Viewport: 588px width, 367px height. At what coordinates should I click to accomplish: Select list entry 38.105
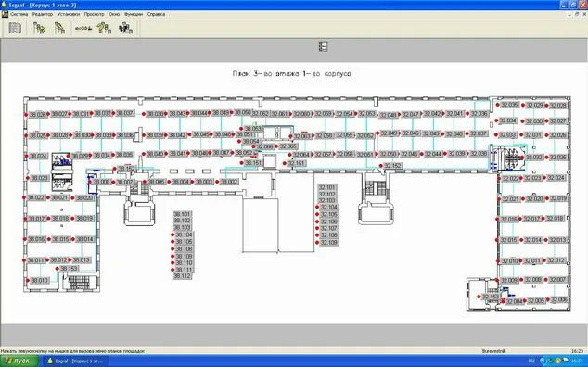click(x=185, y=242)
